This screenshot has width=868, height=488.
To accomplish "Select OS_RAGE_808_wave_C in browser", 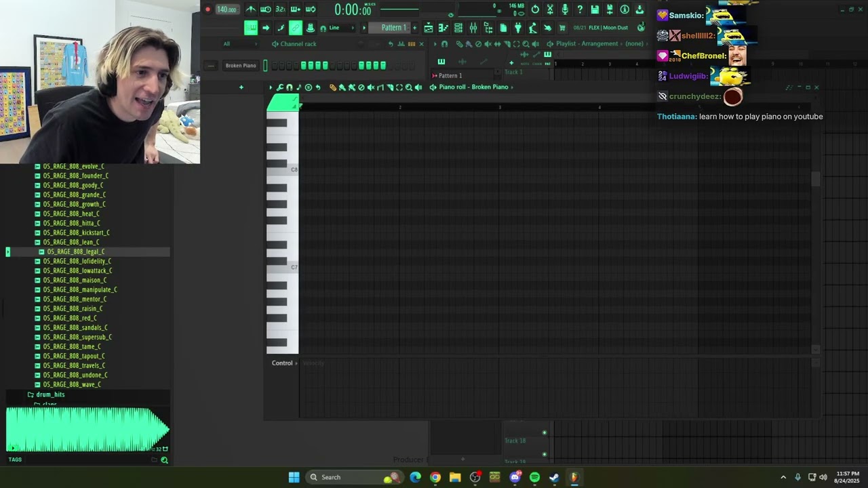I will pos(72,384).
